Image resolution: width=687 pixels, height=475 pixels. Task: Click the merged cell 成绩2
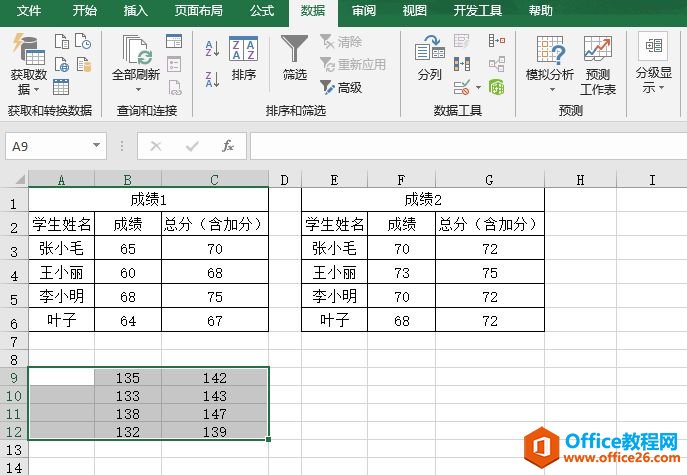click(x=423, y=200)
